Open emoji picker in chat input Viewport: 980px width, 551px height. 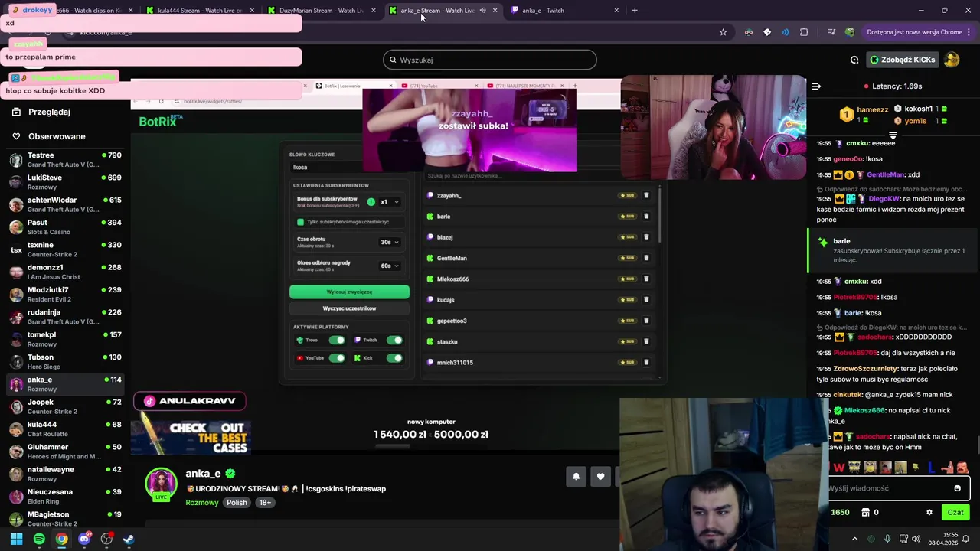point(957,488)
